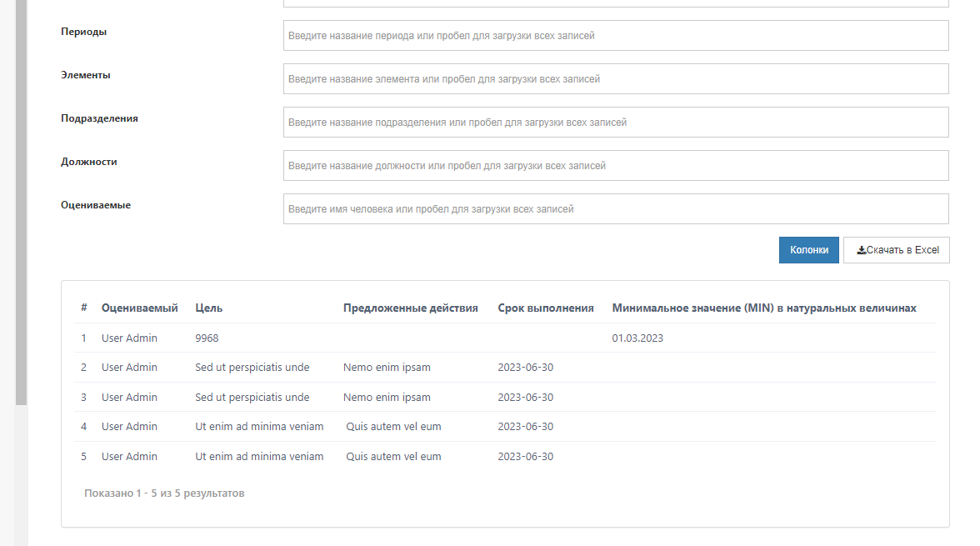Screen dimensions: 980x546
Task: Open the Колонки column selector
Action: 808,250
